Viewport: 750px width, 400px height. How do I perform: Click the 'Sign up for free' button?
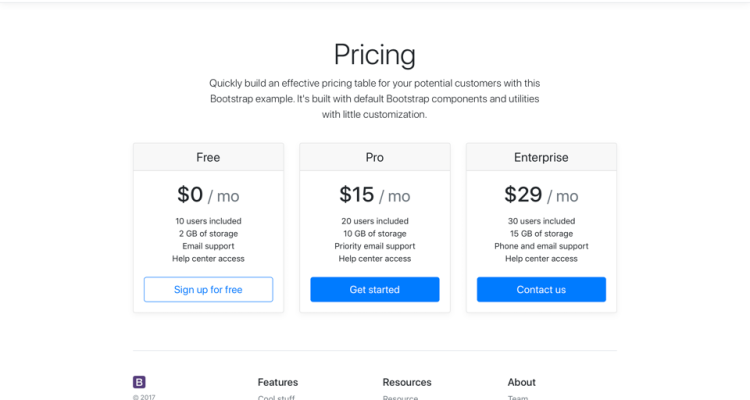click(208, 290)
